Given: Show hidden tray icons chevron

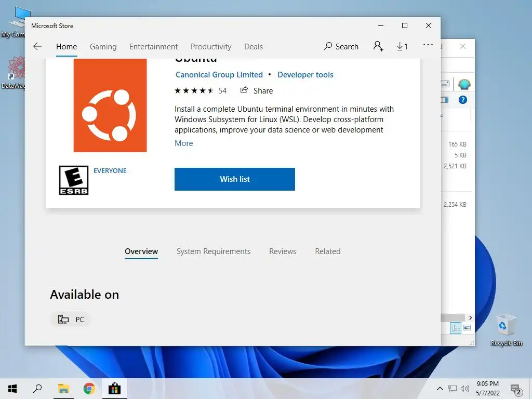Looking at the screenshot, I should click(440, 389).
